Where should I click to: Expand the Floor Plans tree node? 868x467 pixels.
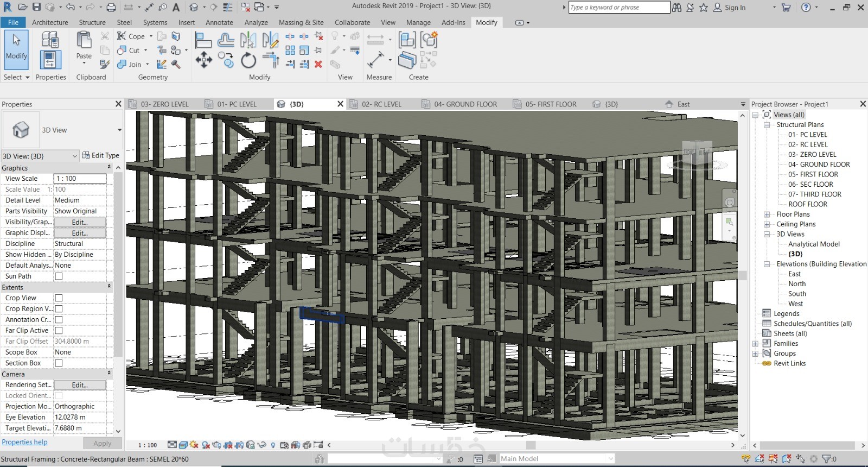pyautogui.click(x=767, y=214)
